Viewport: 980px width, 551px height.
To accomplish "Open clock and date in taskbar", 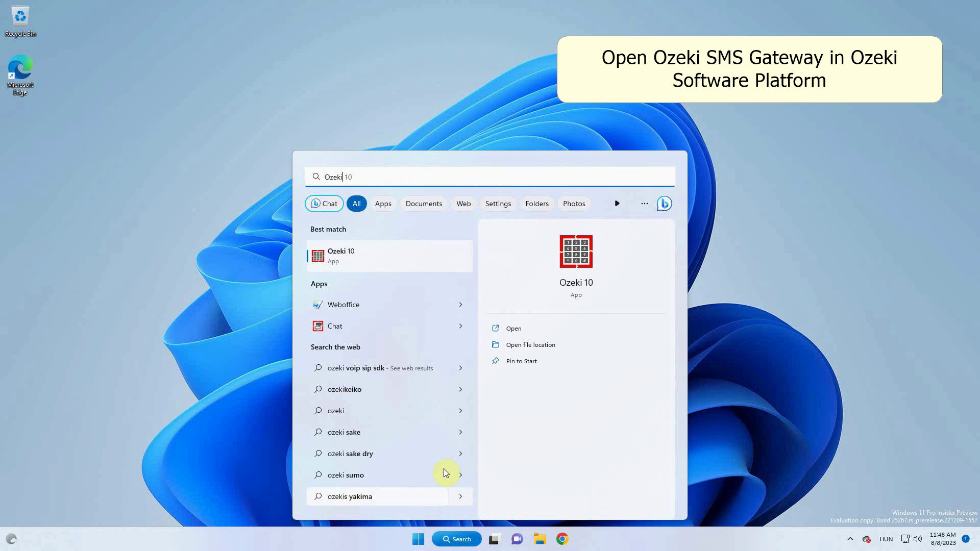I will point(943,539).
